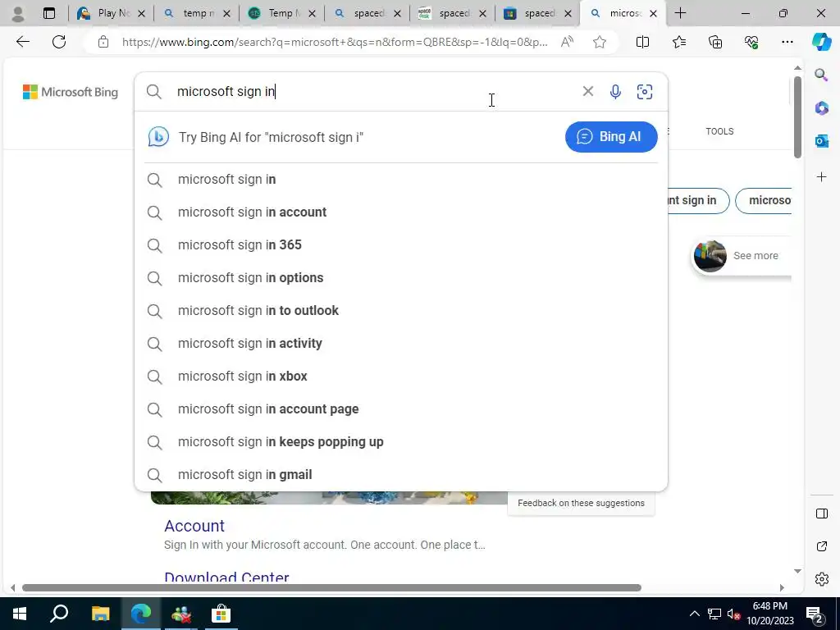Click the horizontal scrollbar at bottom
The height and width of the screenshot is (630, 840).
(x=331, y=587)
